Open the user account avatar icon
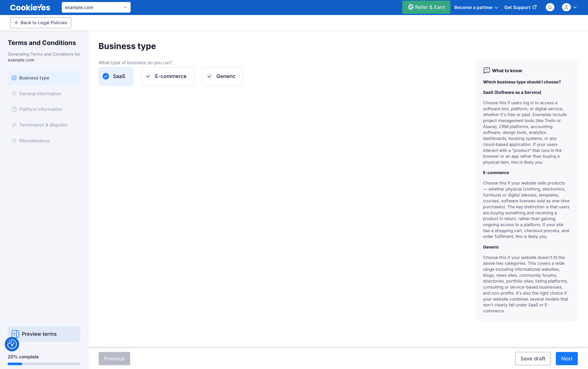 point(566,7)
